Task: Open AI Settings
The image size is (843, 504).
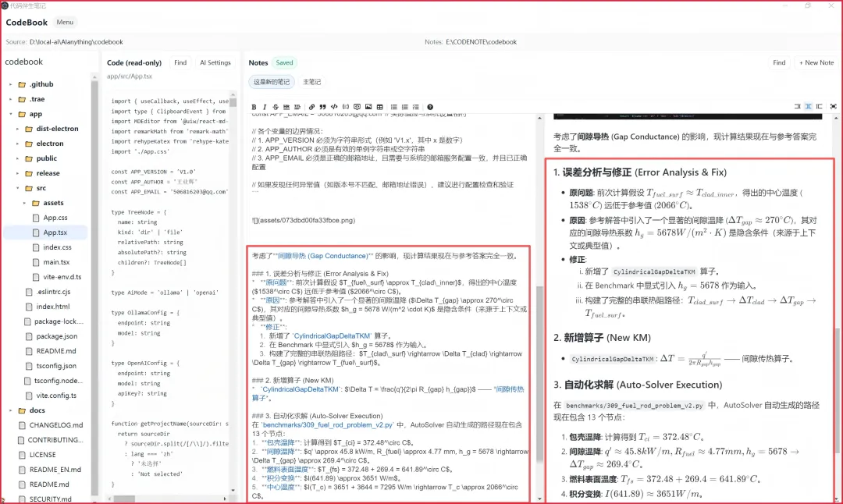Action: [215, 63]
